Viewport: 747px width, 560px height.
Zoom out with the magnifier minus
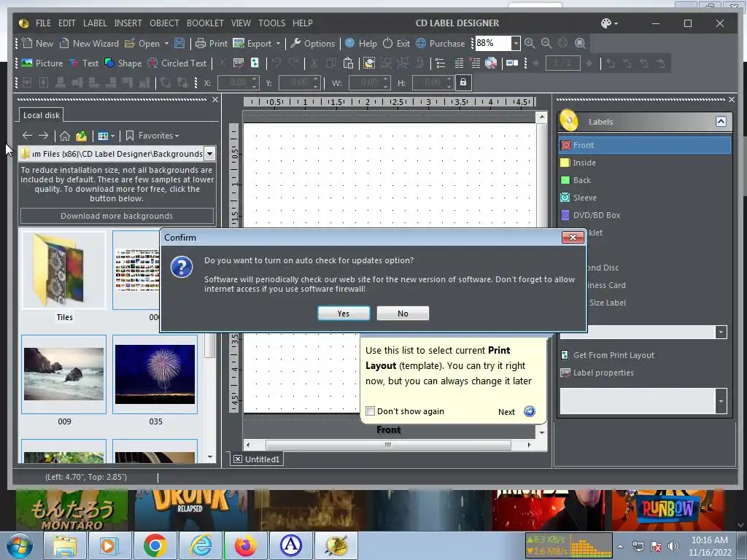coord(546,43)
